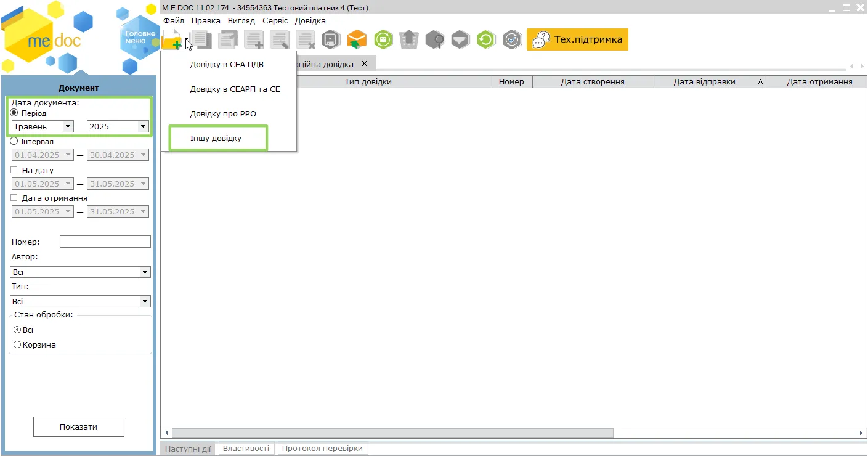Switch to Властивості tab
868x456 pixels.
pyautogui.click(x=246, y=449)
